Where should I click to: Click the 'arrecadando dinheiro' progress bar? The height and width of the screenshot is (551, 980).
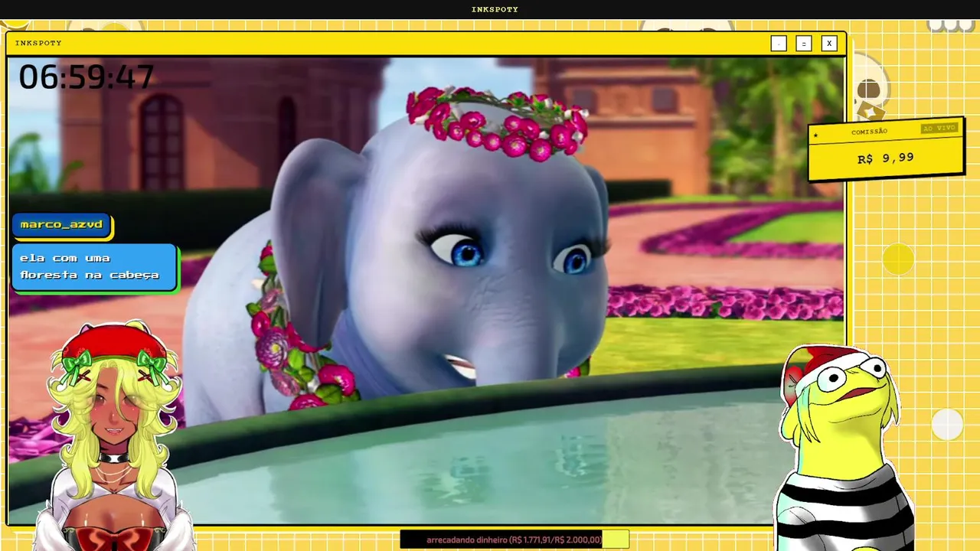[514, 540]
